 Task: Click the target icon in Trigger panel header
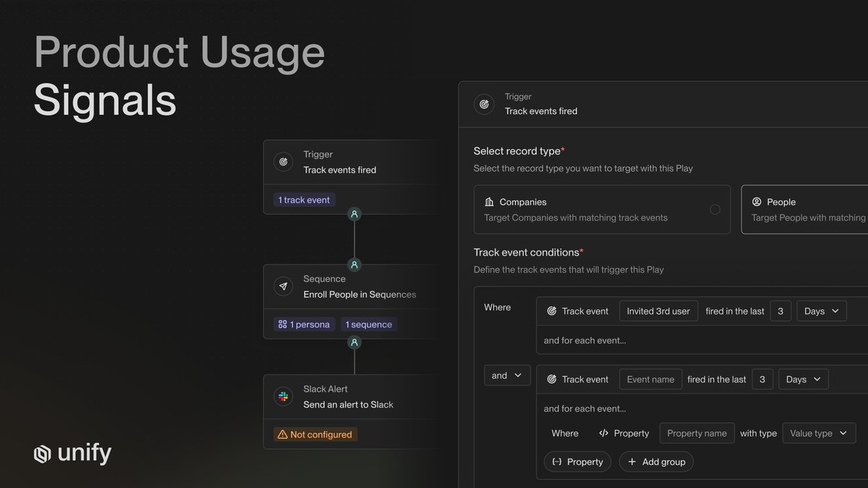click(x=485, y=104)
